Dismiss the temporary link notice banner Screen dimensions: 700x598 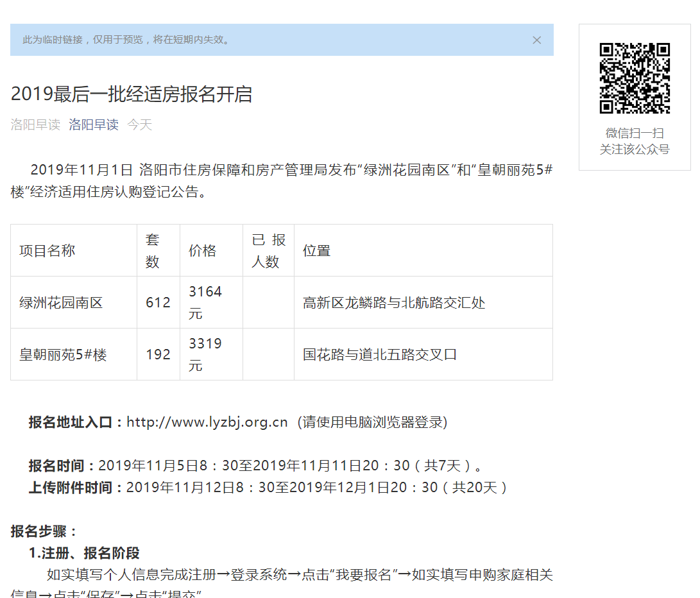[536, 40]
